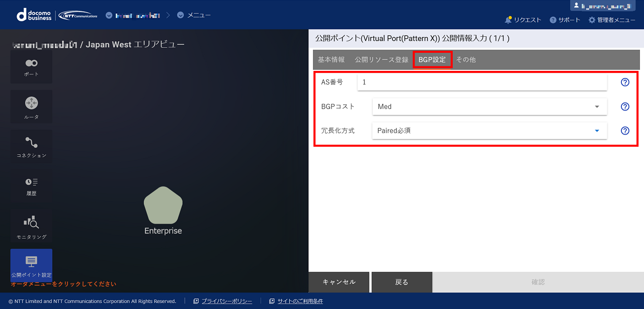Open the 冗長化方式 Paired必須 dropdown
The width and height of the screenshot is (644, 309).
pyautogui.click(x=490, y=131)
